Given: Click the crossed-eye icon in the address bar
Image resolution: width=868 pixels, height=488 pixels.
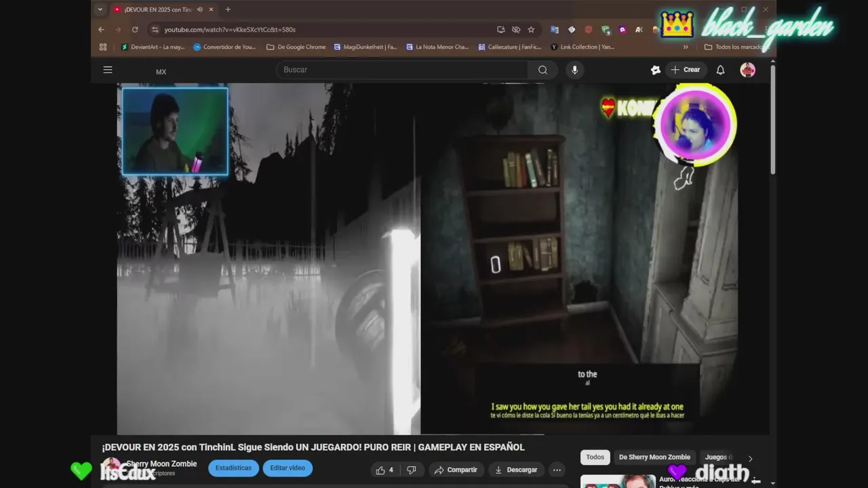Looking at the screenshot, I should click(516, 30).
